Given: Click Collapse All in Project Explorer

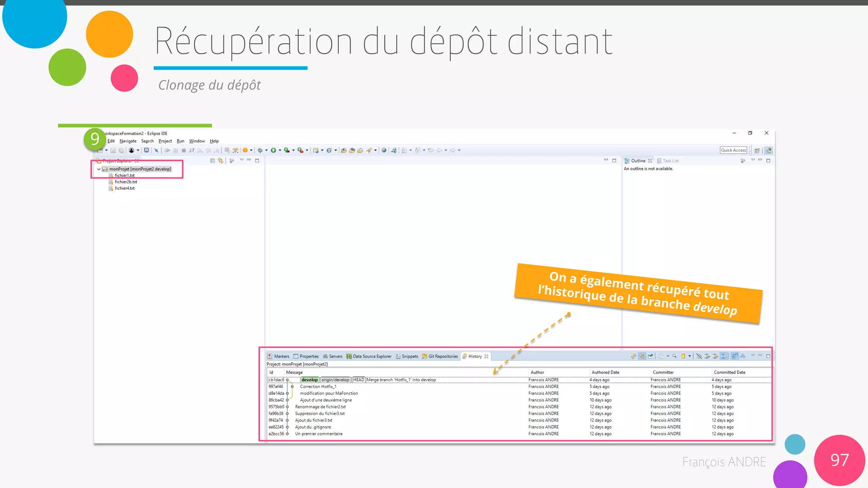Looking at the screenshot, I should coord(212,161).
